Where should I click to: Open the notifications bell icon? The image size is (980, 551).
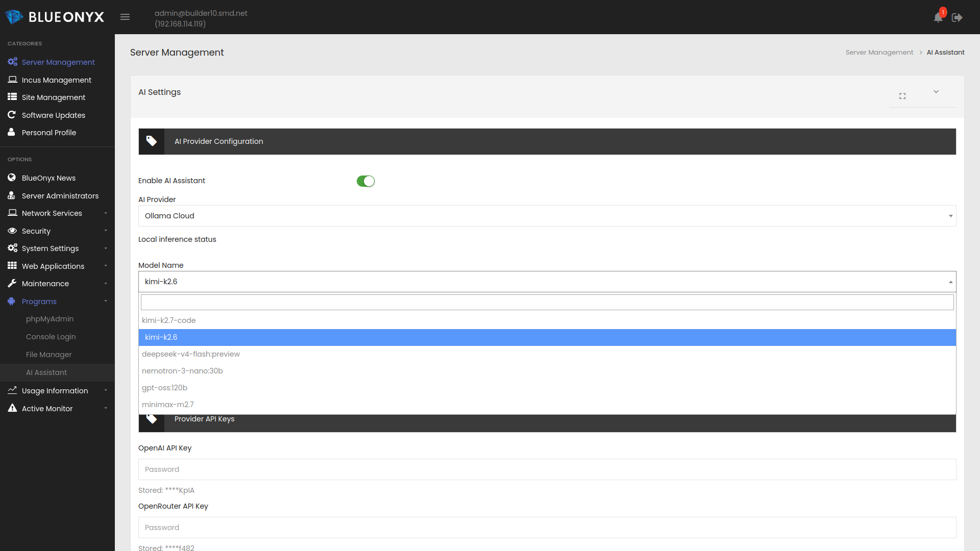click(938, 17)
